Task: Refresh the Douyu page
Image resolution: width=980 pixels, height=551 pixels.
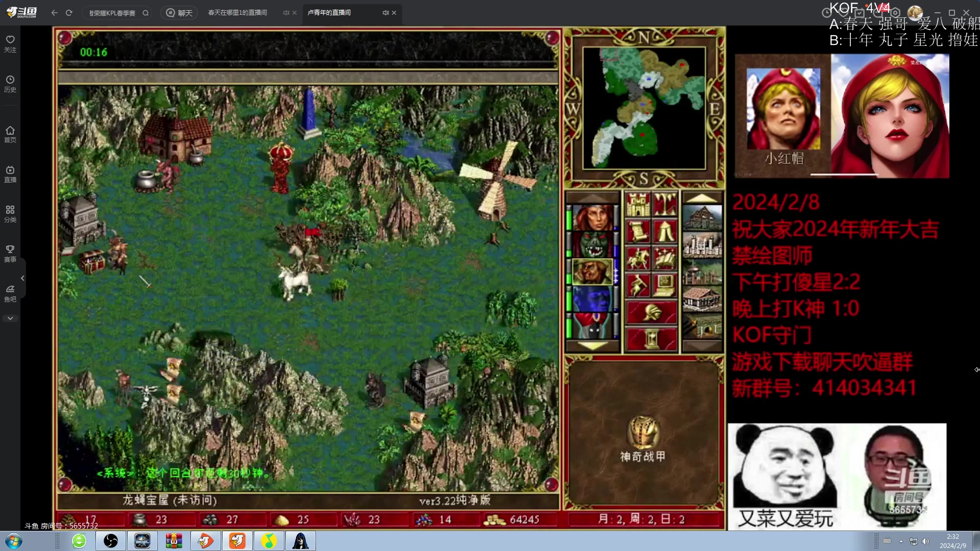Action: point(69,13)
